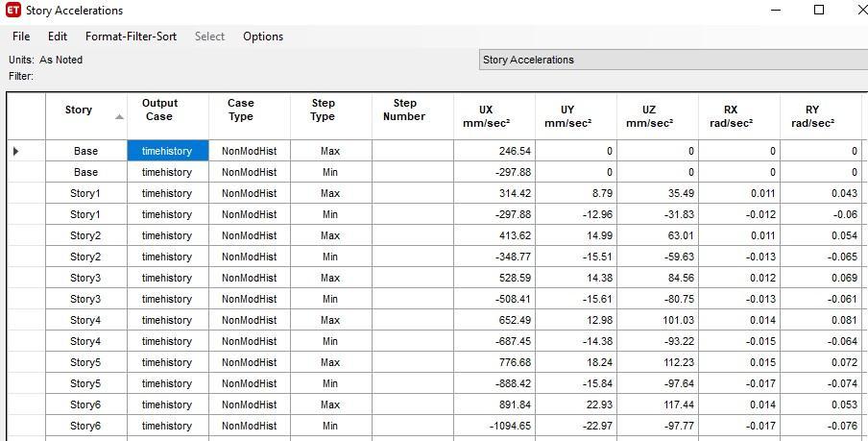This screenshot has height=441, width=868.
Task: Click the row header beside Story1 Max row
Action: [x=26, y=193]
